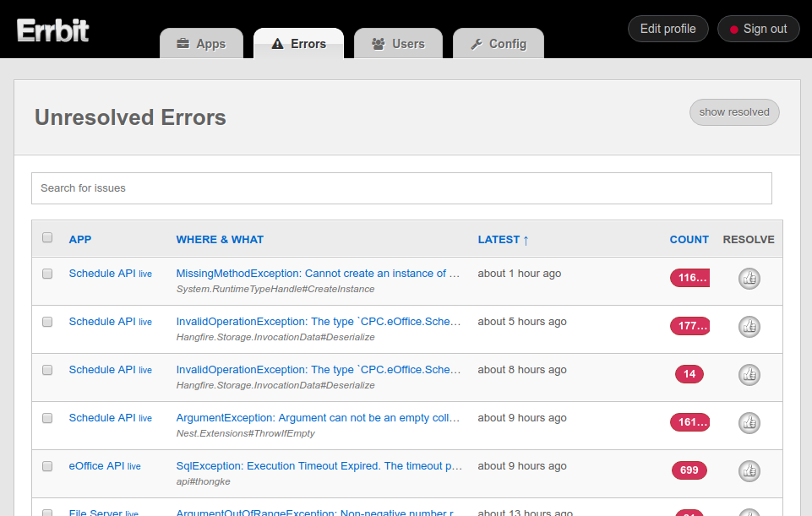Open the Errbit home logo

[x=53, y=30]
